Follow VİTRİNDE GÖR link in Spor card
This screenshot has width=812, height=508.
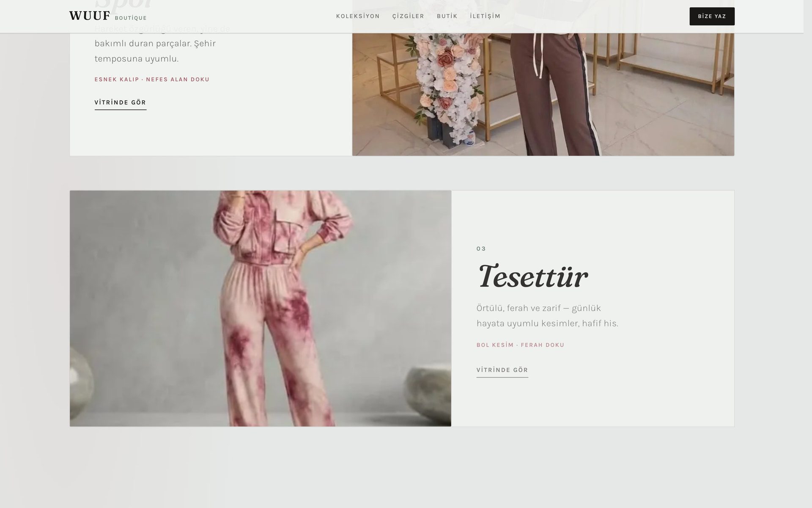[x=121, y=103]
